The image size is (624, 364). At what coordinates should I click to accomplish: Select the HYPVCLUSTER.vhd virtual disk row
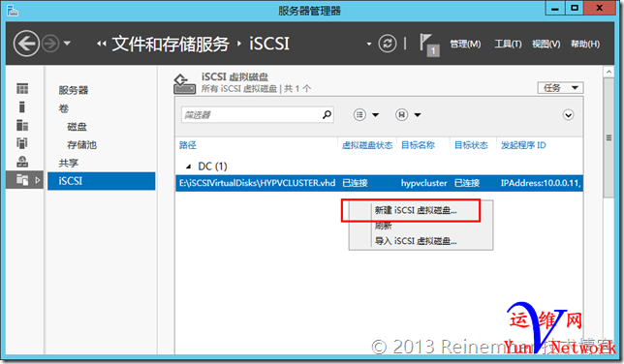click(379, 183)
